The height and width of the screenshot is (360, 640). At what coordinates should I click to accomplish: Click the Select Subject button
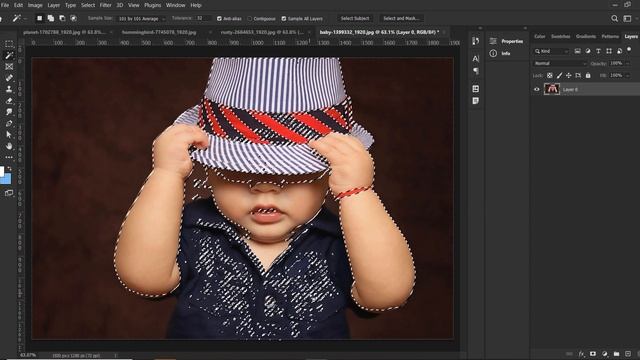point(355,18)
